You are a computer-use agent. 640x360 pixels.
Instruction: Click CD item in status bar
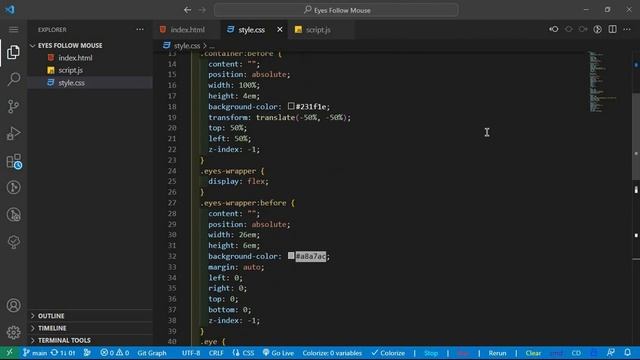576,353
